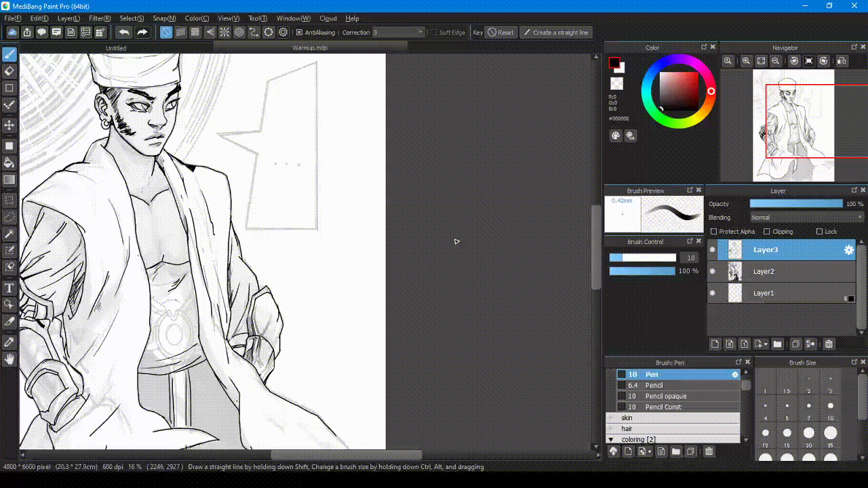868x488 pixels.
Task: Open snap settings gear icon
Action: coord(283,32)
